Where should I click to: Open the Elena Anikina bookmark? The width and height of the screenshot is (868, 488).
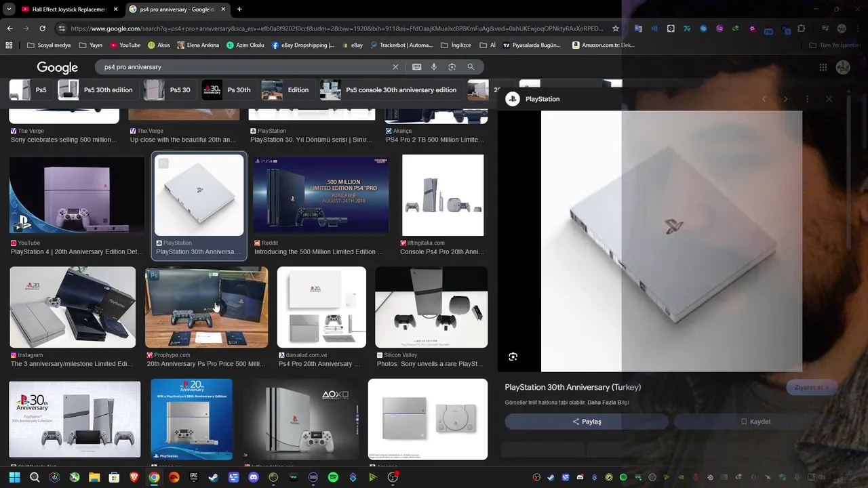coord(198,45)
